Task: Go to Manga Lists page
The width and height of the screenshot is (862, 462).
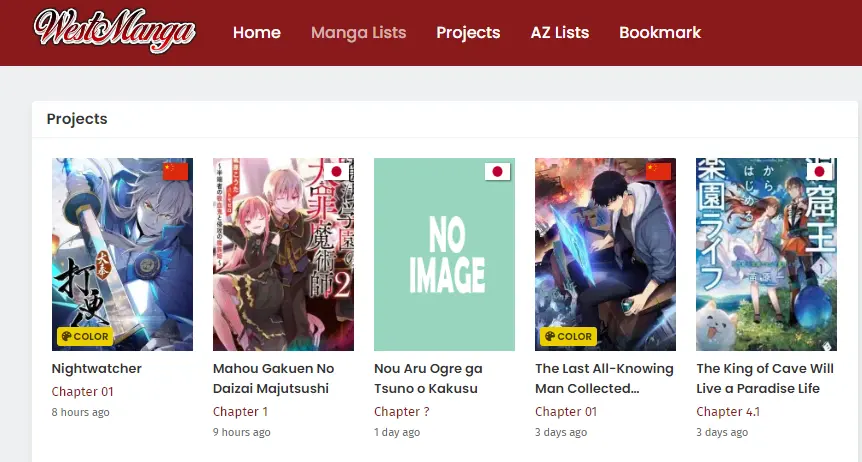Action: 358,32
